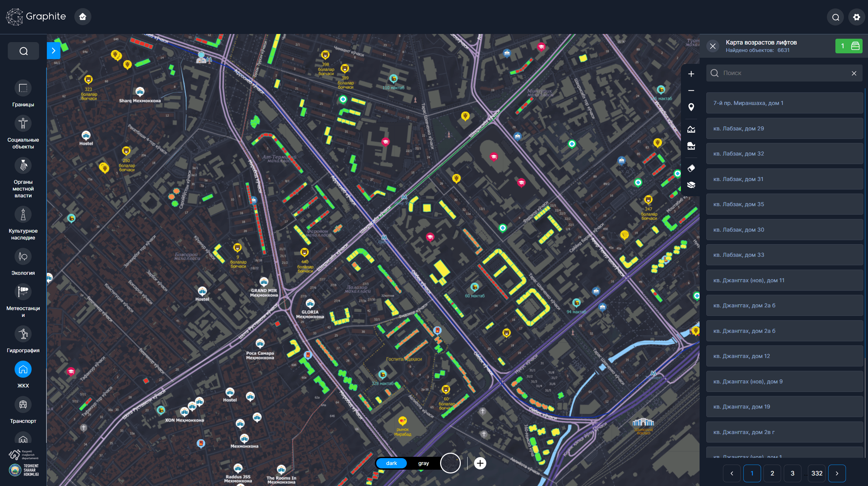Viewport: 868px width, 486px height.
Task: Click the home icon next to Graphite logo
Action: [83, 17]
